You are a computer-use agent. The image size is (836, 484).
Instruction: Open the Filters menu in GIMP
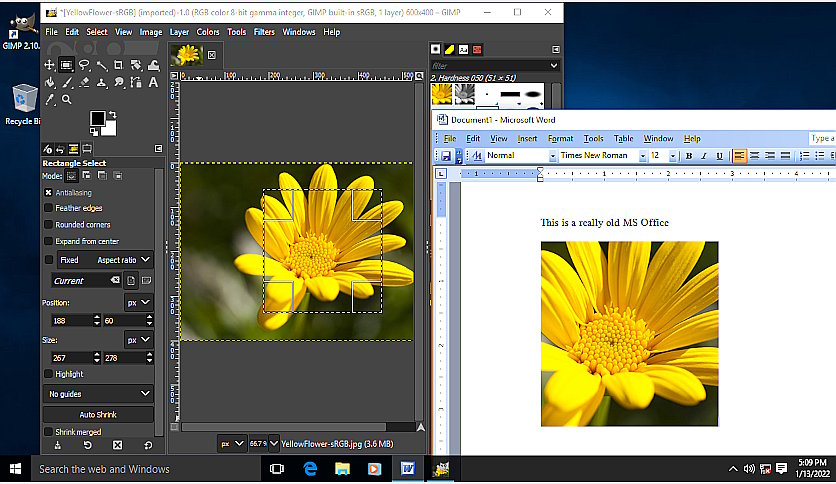click(264, 32)
